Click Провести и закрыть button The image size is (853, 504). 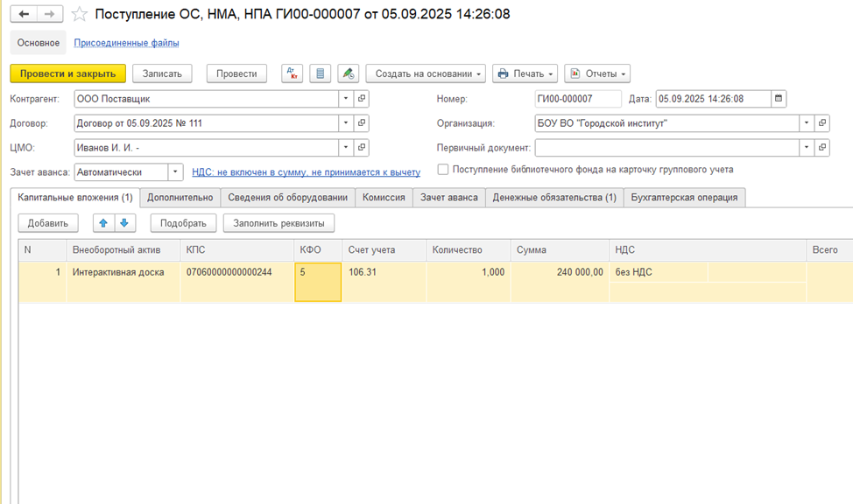tap(68, 73)
